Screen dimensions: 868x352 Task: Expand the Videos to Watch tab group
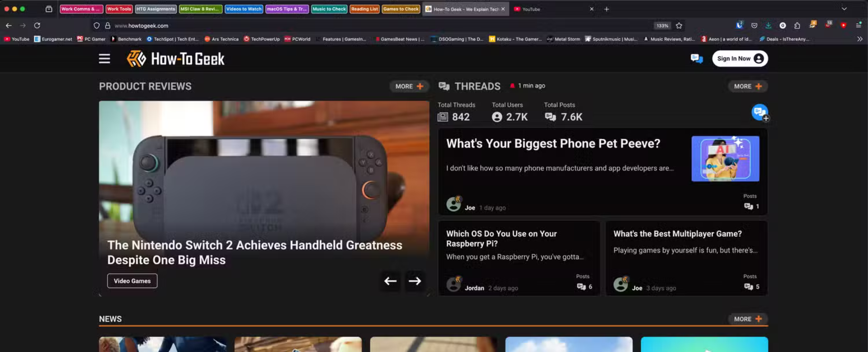tap(244, 9)
